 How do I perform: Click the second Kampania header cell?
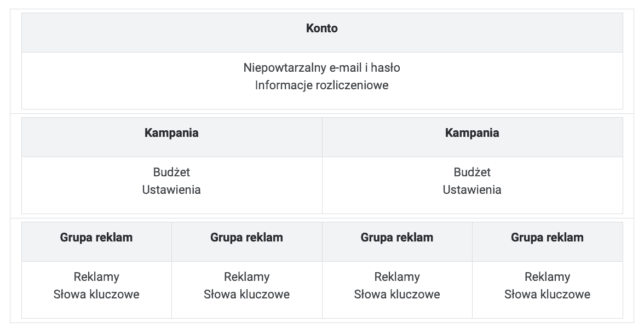coord(472,133)
